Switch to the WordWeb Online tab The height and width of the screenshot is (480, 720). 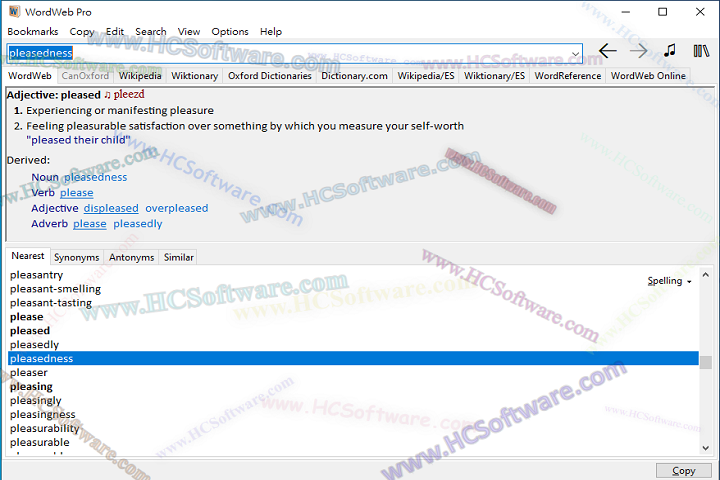click(x=648, y=76)
